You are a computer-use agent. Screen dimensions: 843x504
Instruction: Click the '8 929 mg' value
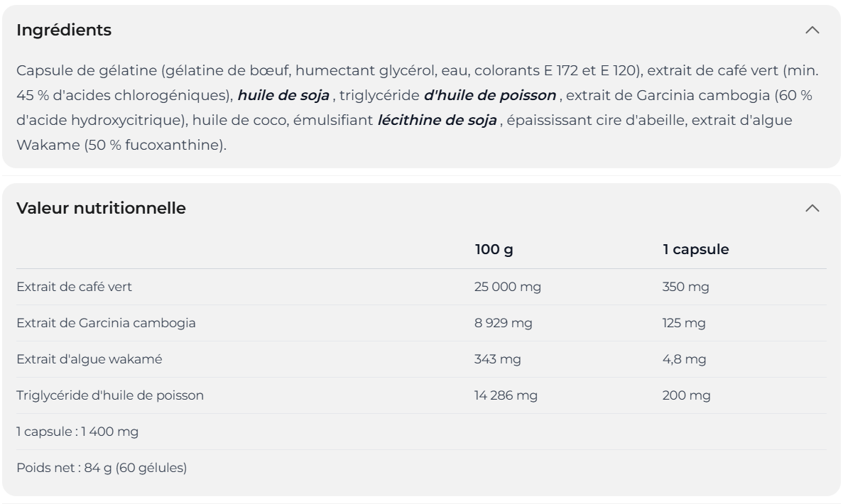click(x=504, y=323)
